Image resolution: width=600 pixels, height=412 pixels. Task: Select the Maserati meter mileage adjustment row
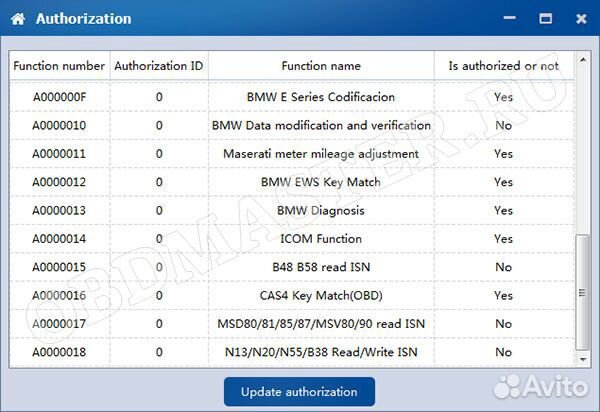pyautogui.click(x=321, y=154)
